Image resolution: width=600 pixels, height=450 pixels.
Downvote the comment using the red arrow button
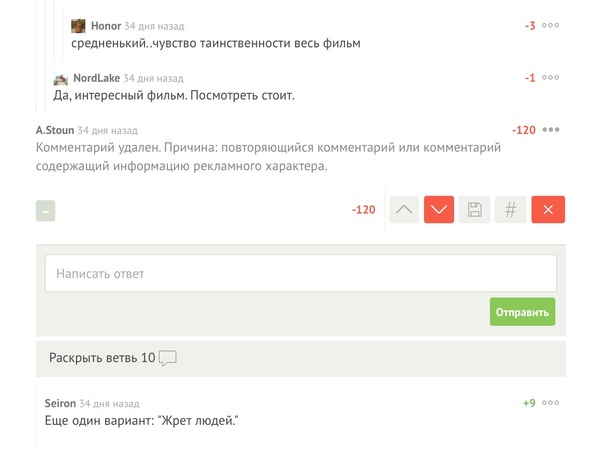439,209
